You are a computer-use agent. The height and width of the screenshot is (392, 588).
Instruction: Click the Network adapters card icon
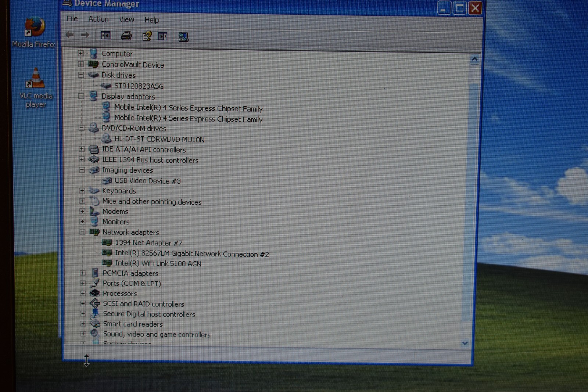(x=94, y=232)
